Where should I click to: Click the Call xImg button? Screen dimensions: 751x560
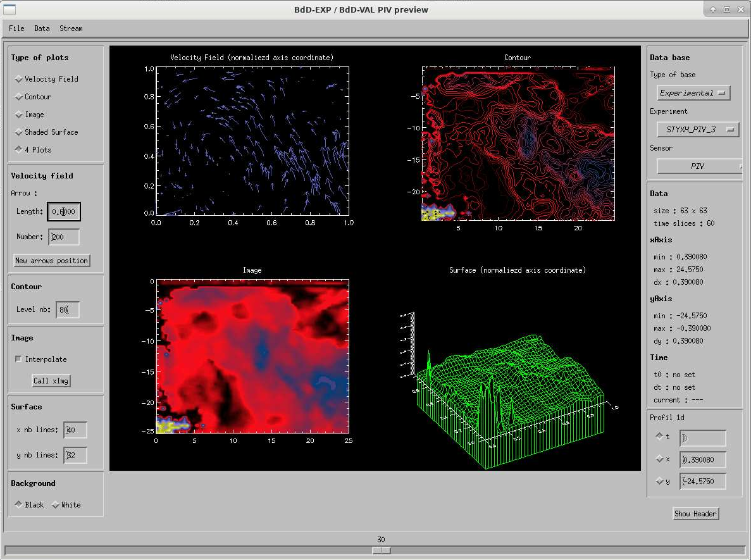(51, 380)
